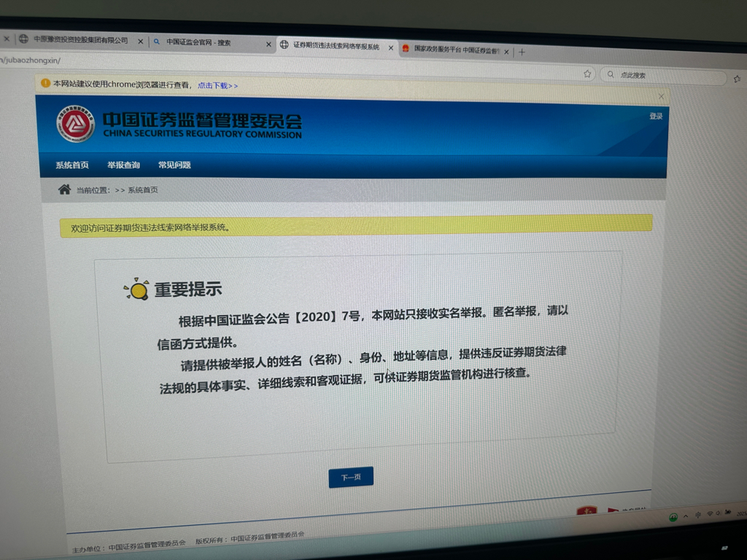Switch to 国家政务服务平台 tab
This screenshot has height=560, width=747.
[456, 50]
